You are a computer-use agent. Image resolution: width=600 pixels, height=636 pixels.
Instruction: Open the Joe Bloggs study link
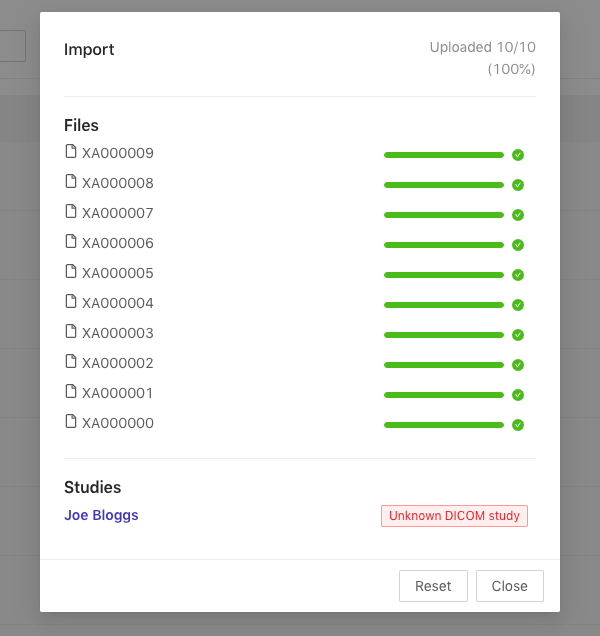(101, 515)
